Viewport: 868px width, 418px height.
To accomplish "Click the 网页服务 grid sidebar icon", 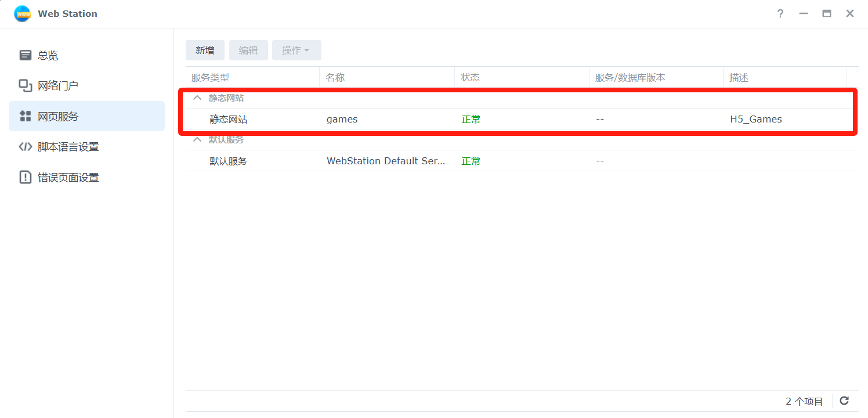I will coord(26,116).
